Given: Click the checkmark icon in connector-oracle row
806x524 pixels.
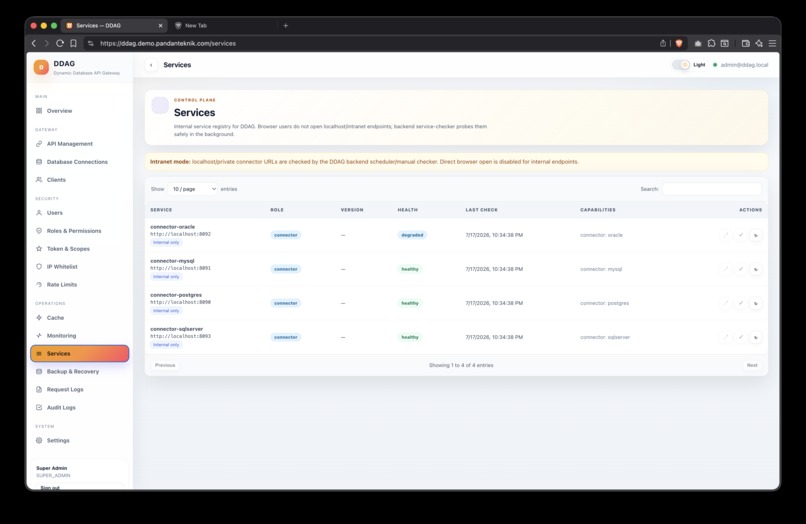Looking at the screenshot, I should pos(741,235).
